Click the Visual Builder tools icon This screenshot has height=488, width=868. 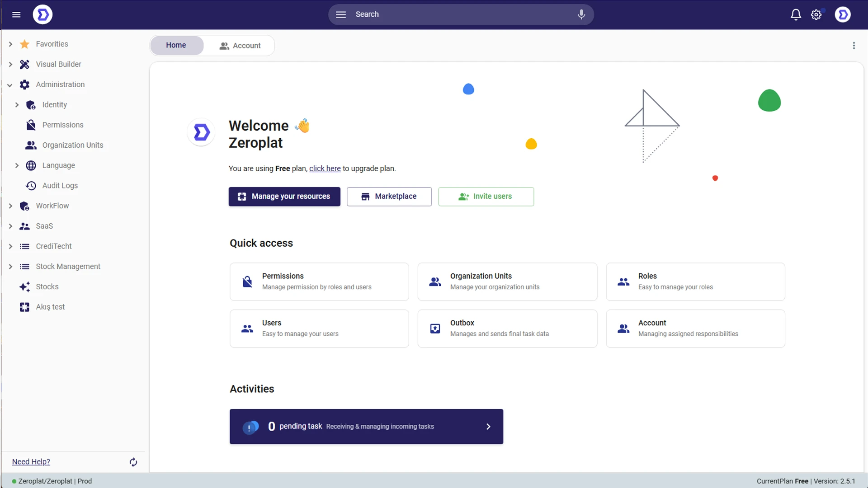click(x=24, y=64)
